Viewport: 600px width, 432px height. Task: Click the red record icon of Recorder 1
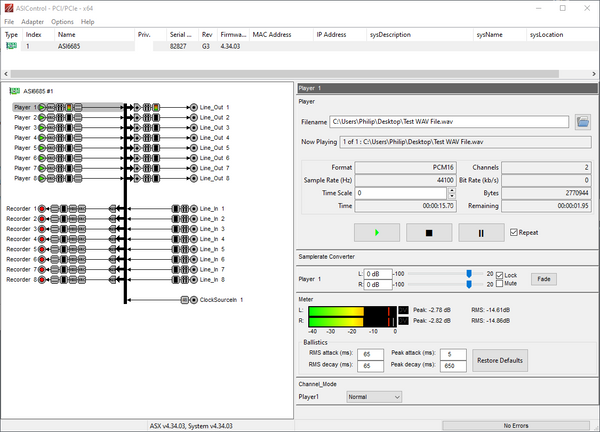42,209
